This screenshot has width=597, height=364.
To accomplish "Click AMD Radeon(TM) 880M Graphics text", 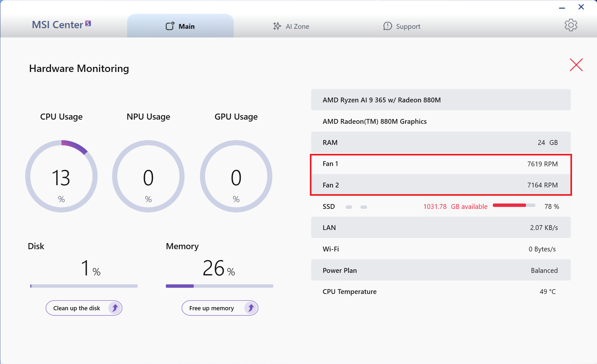I will coord(375,121).
